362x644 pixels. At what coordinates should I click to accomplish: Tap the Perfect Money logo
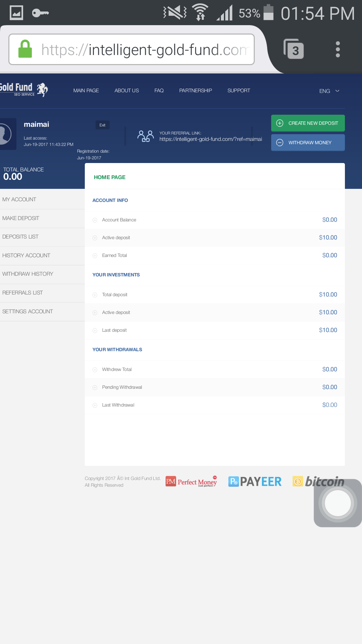(x=191, y=482)
